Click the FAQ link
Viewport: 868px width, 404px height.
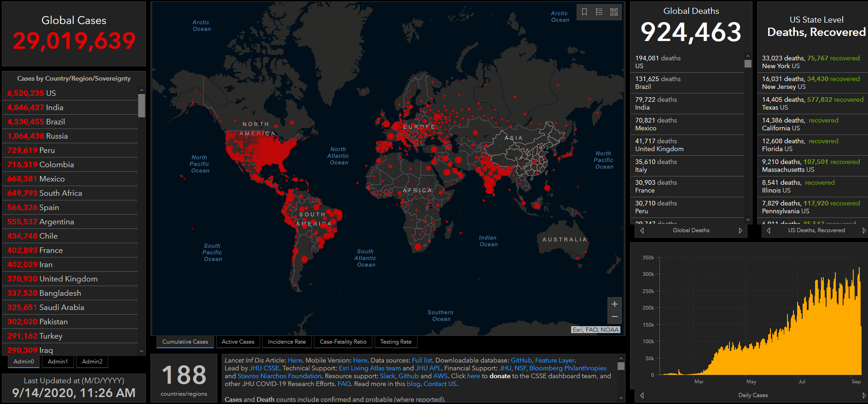pyautogui.click(x=344, y=384)
